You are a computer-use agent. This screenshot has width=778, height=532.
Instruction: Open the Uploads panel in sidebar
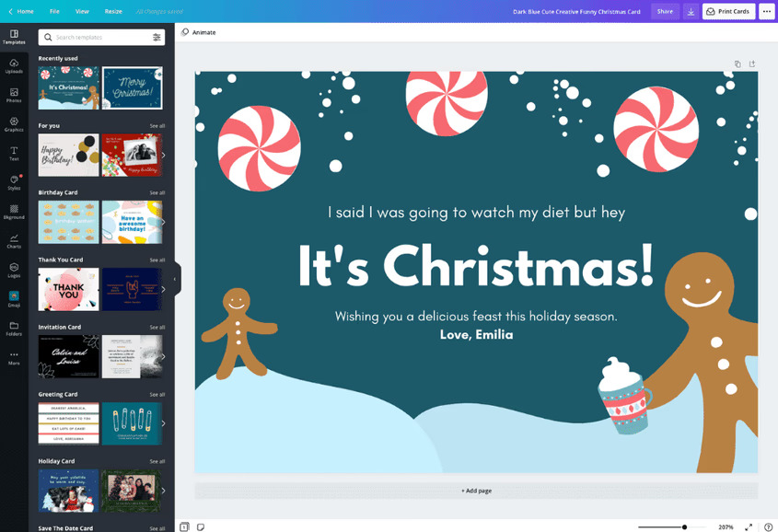pos(14,65)
